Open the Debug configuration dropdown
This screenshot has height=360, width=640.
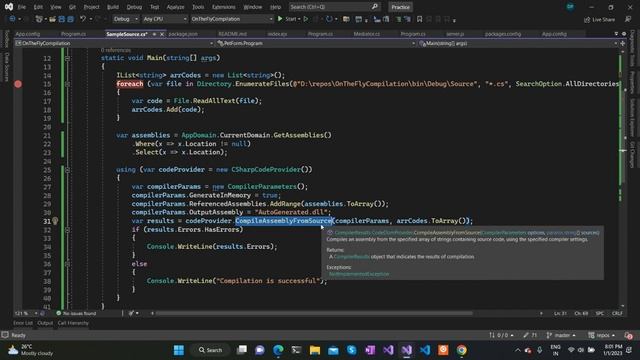tap(125, 19)
